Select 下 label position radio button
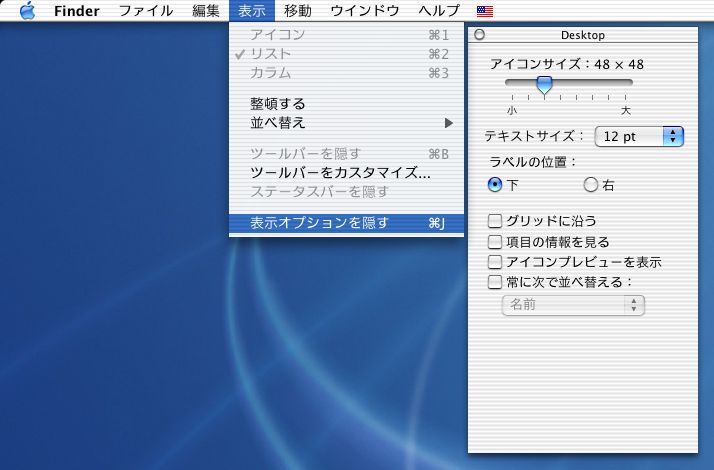 [494, 184]
